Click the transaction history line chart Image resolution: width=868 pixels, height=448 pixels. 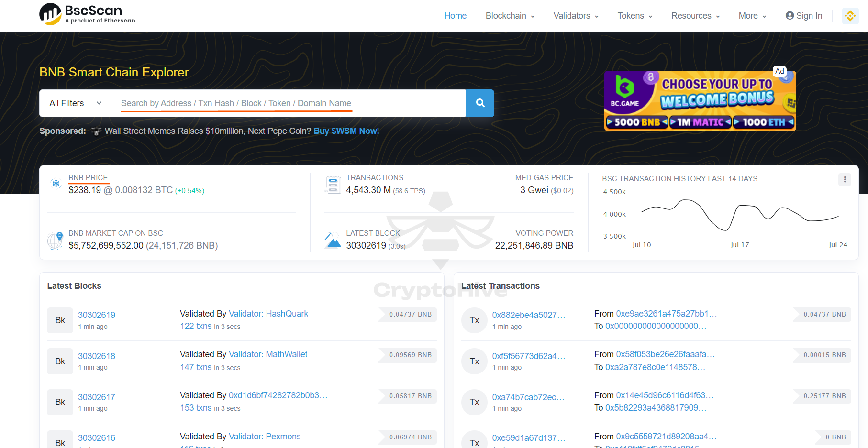740,215
